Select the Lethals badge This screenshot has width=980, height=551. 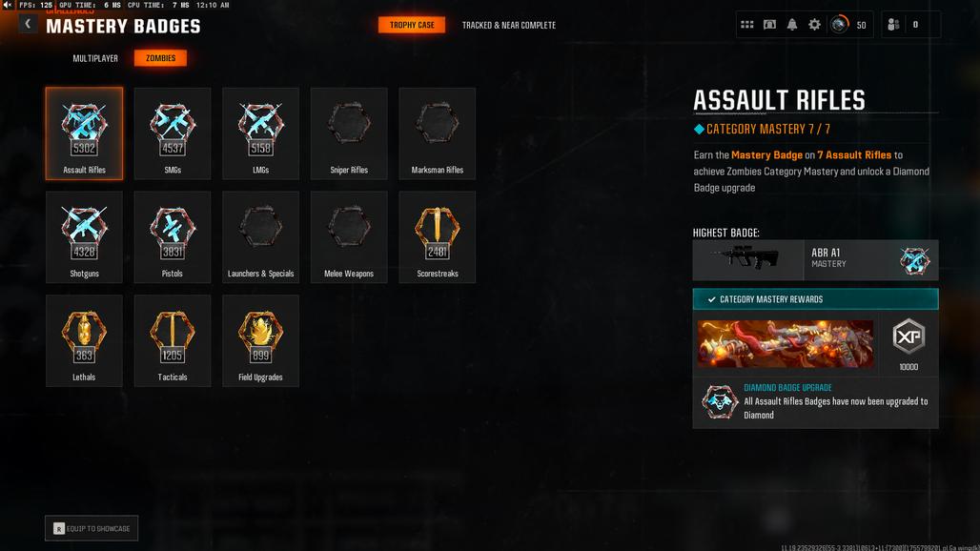pyautogui.click(x=85, y=341)
